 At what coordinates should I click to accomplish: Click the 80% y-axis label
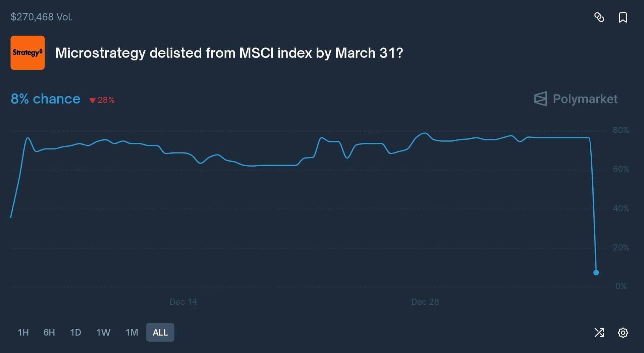point(621,130)
